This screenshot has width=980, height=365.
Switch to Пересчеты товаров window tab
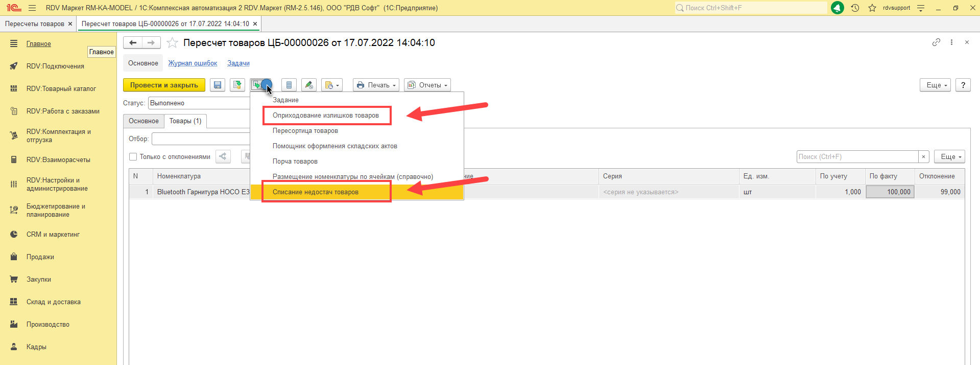pos(35,24)
